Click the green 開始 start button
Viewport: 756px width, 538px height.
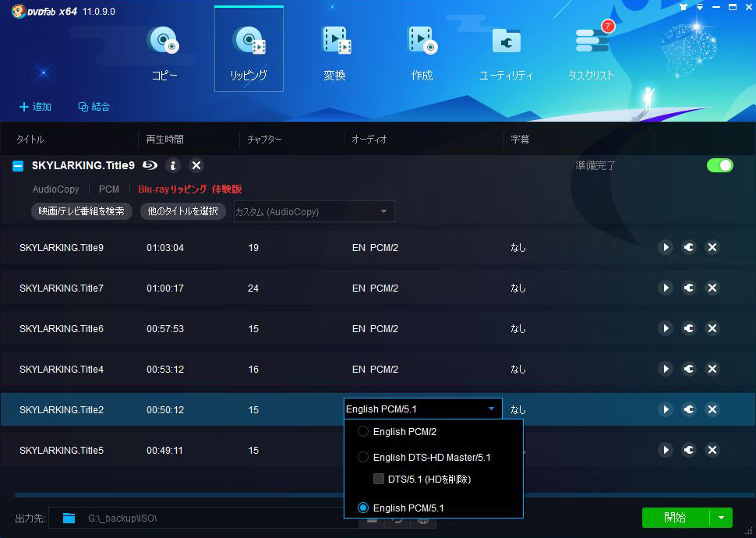coord(676,518)
